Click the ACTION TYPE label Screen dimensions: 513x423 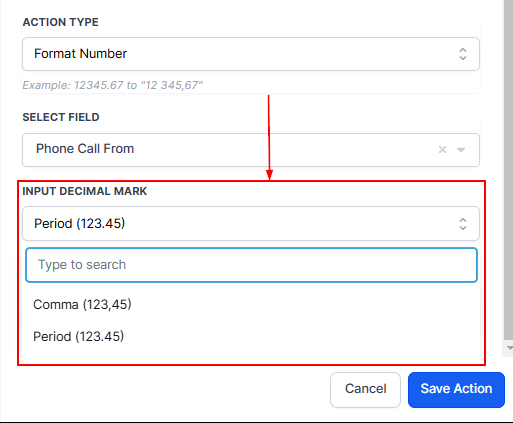click(x=61, y=22)
